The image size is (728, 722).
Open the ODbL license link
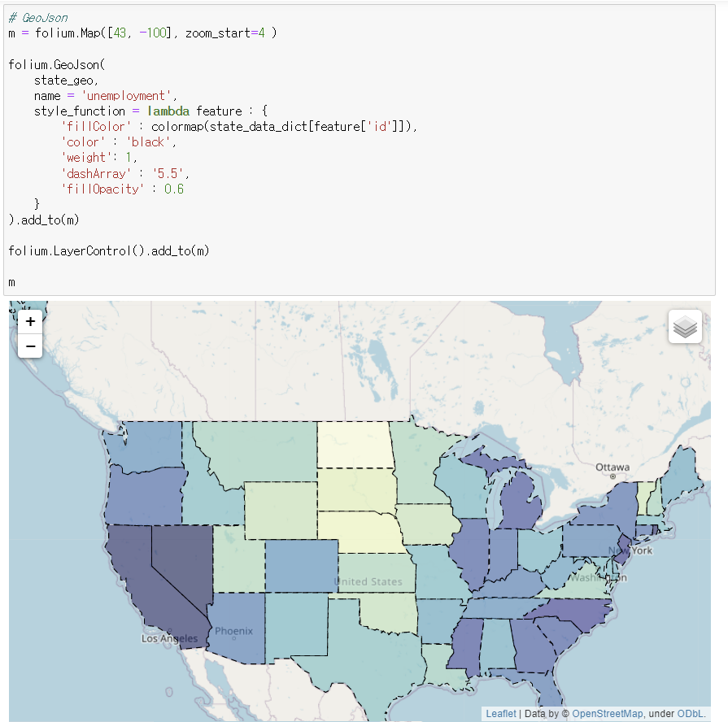tap(690, 714)
